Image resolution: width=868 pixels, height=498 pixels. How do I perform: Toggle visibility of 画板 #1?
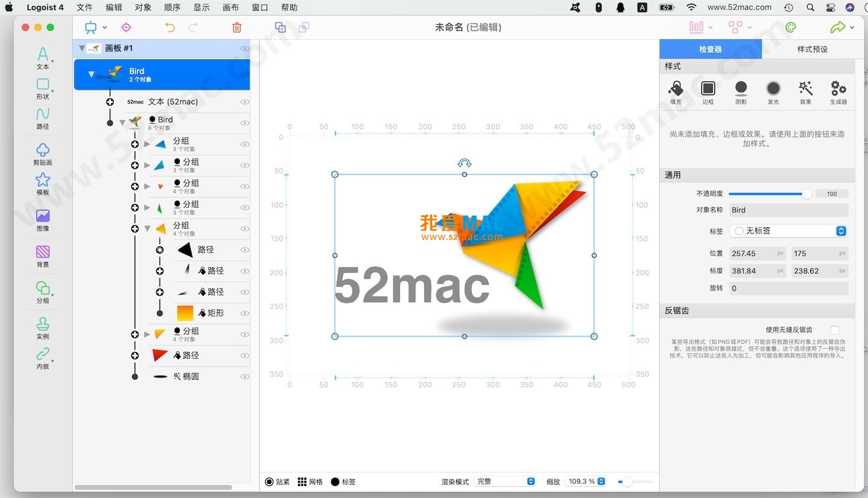click(x=245, y=48)
